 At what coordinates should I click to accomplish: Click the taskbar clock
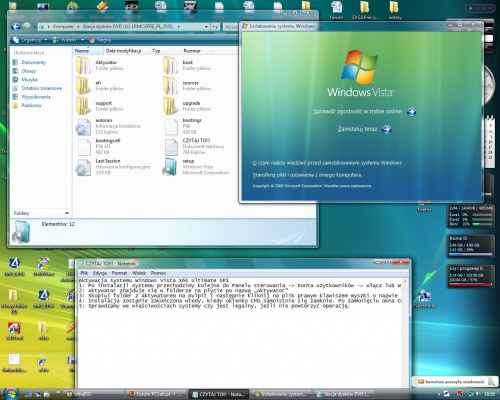490,394
